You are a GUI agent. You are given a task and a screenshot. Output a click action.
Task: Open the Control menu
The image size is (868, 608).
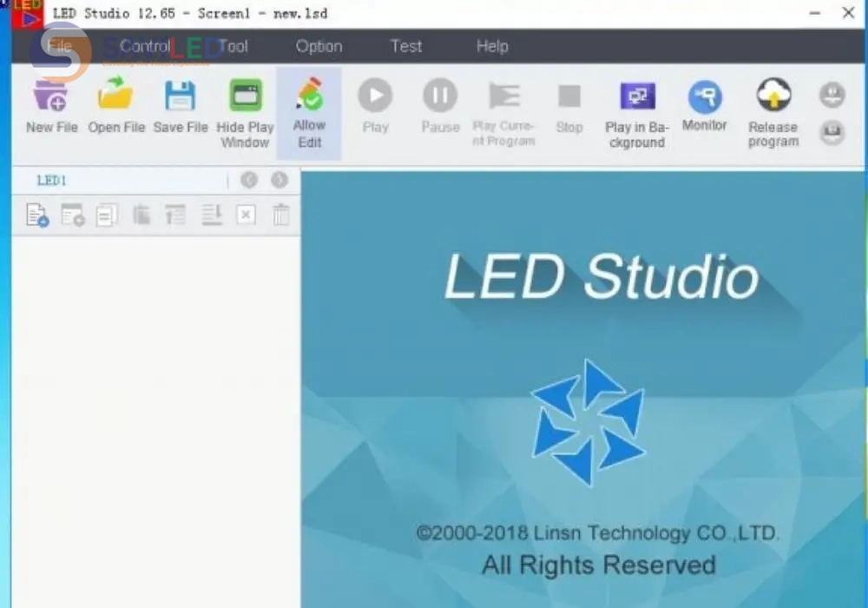pos(144,46)
